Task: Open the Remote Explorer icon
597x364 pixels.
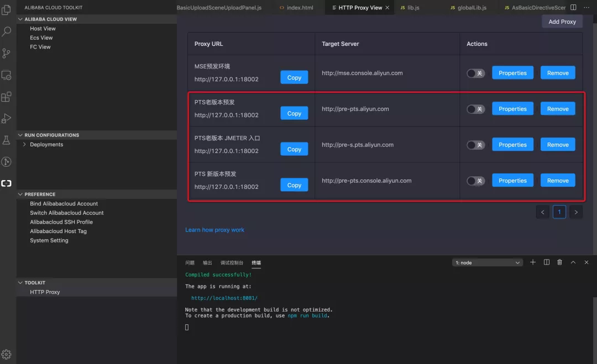Action: click(x=7, y=75)
